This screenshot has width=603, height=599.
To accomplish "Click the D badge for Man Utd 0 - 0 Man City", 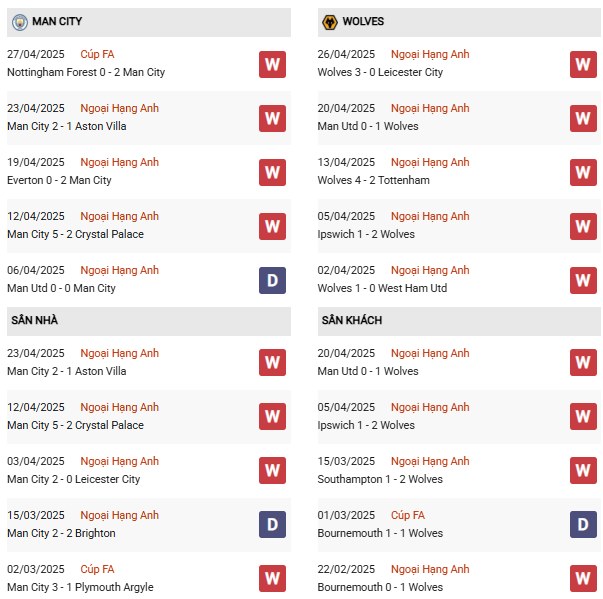I will tap(272, 280).
